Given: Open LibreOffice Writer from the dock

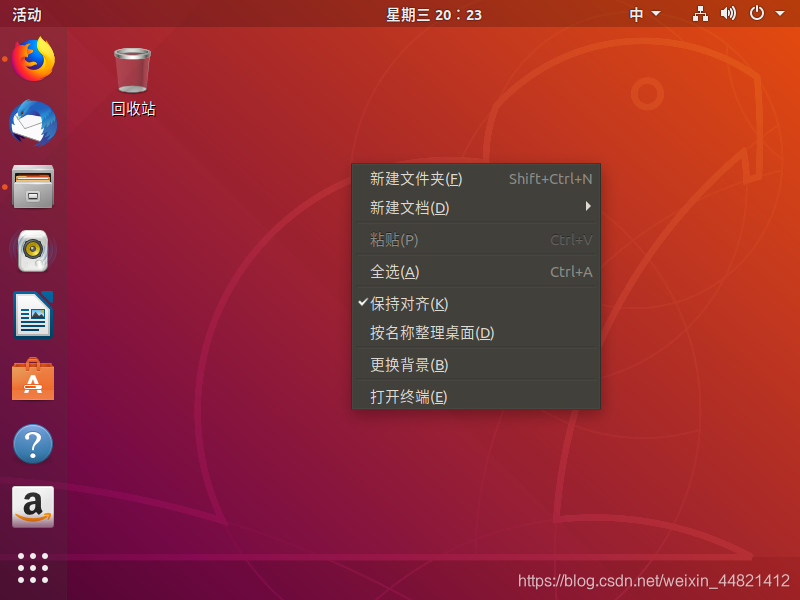Looking at the screenshot, I should tap(33, 315).
